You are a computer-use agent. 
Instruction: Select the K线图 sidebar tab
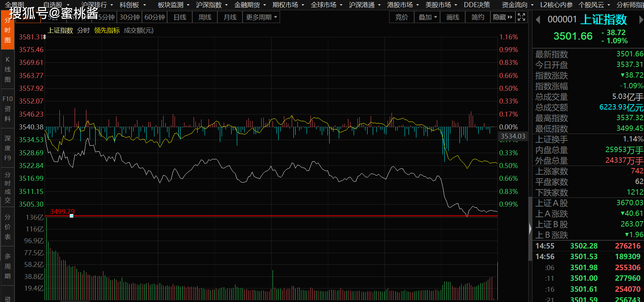pos(7,69)
